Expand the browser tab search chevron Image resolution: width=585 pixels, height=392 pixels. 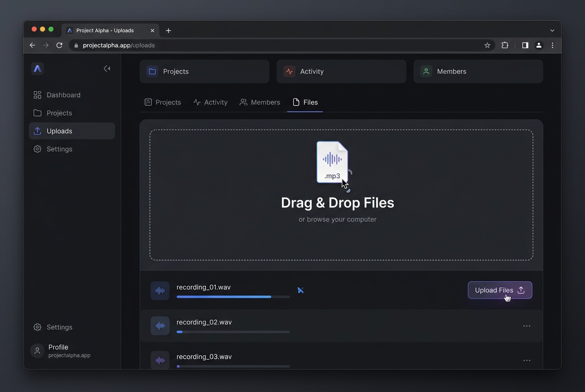point(552,31)
